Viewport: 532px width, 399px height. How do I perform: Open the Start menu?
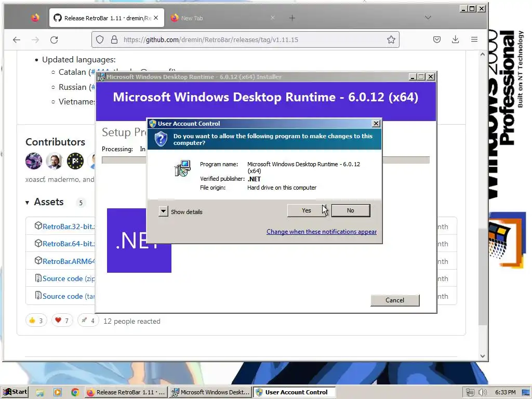tap(15, 392)
